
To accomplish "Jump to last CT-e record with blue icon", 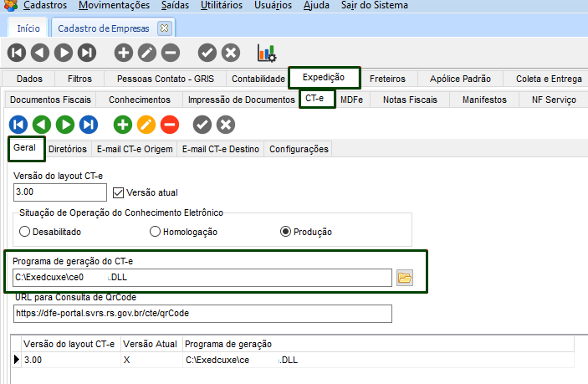I will click(89, 125).
